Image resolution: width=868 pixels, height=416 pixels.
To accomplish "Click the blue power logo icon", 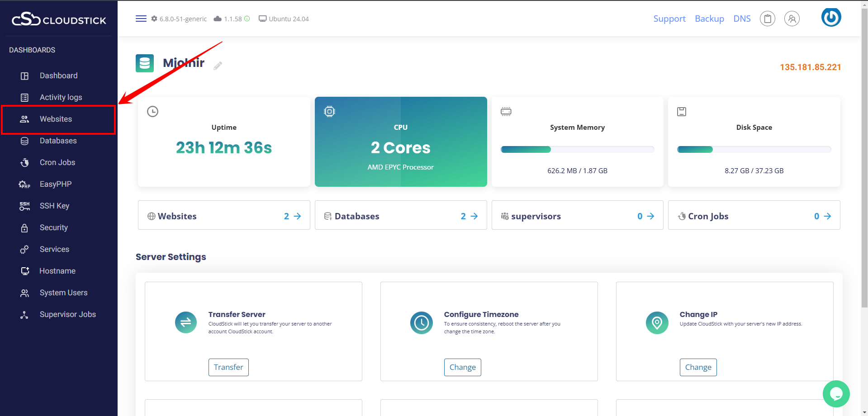I will click(x=831, y=18).
